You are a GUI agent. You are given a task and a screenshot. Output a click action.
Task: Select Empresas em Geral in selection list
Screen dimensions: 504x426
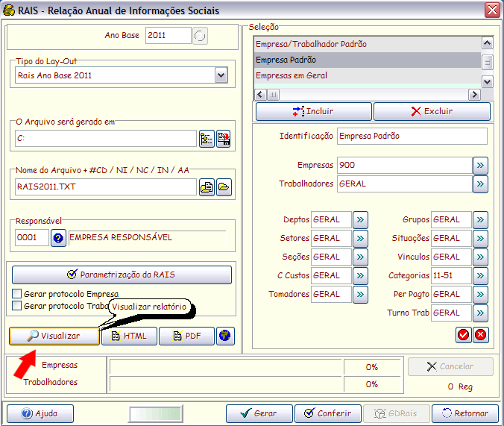368,75
